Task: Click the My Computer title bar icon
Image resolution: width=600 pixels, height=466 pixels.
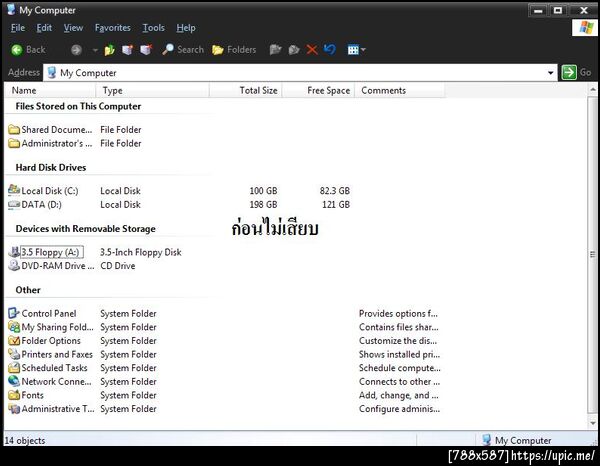Action: pyautogui.click(x=11, y=10)
